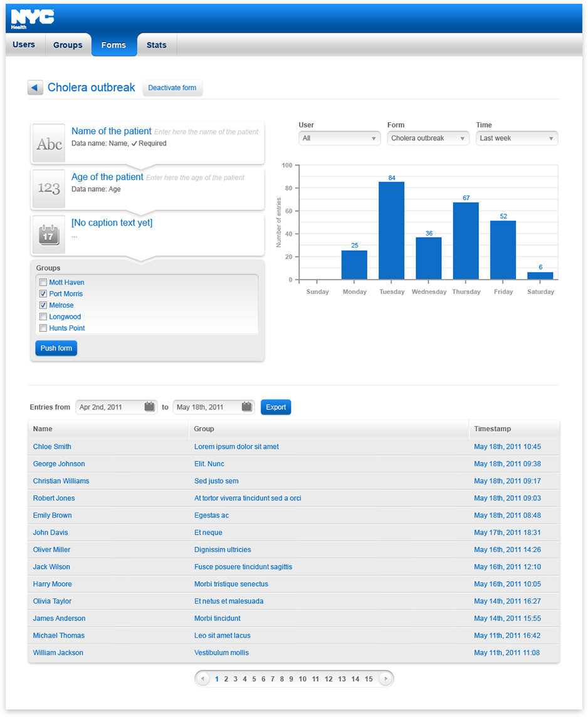Click the Friday bar showing 52 entries
This screenshot has height=717, width=588.
(x=503, y=249)
